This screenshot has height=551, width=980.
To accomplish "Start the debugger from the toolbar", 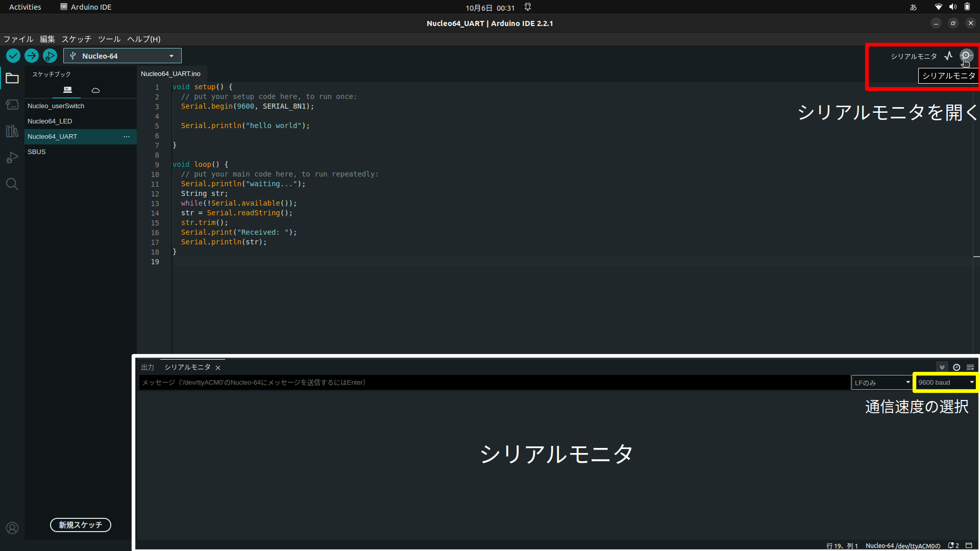I will [50, 56].
